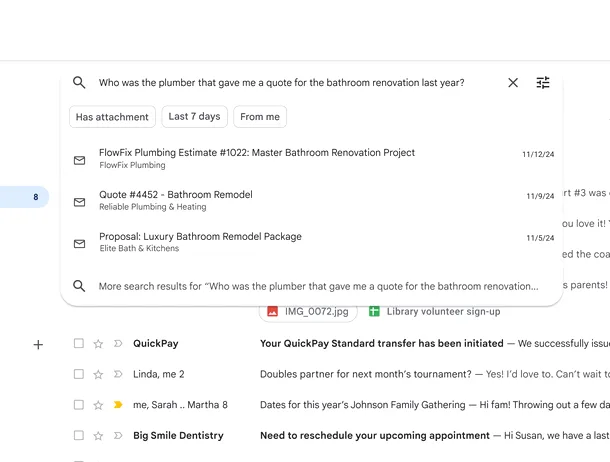Star the Big Smile Dentistry email
Screen dimensions: 610x462
[x=98, y=436]
